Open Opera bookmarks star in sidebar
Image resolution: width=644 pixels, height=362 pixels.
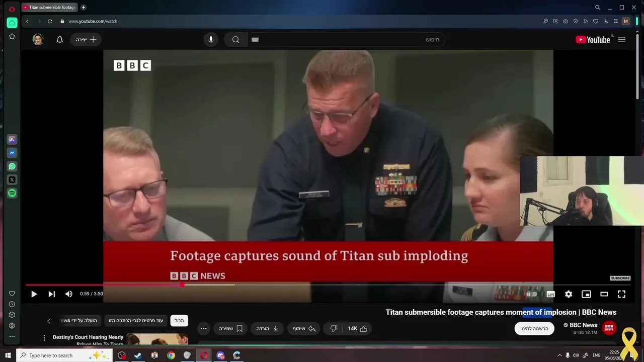[x=12, y=36]
